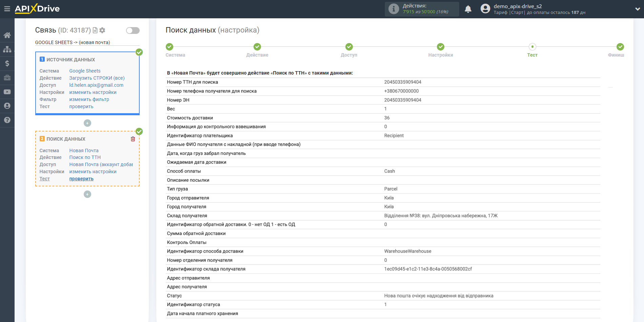Open notifications bell icon
644x322 pixels.
tap(468, 9)
